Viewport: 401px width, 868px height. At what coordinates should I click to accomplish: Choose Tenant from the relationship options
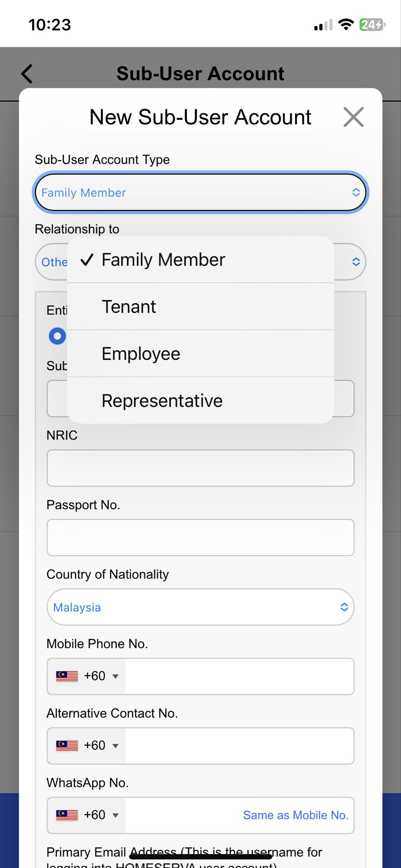[x=128, y=306]
